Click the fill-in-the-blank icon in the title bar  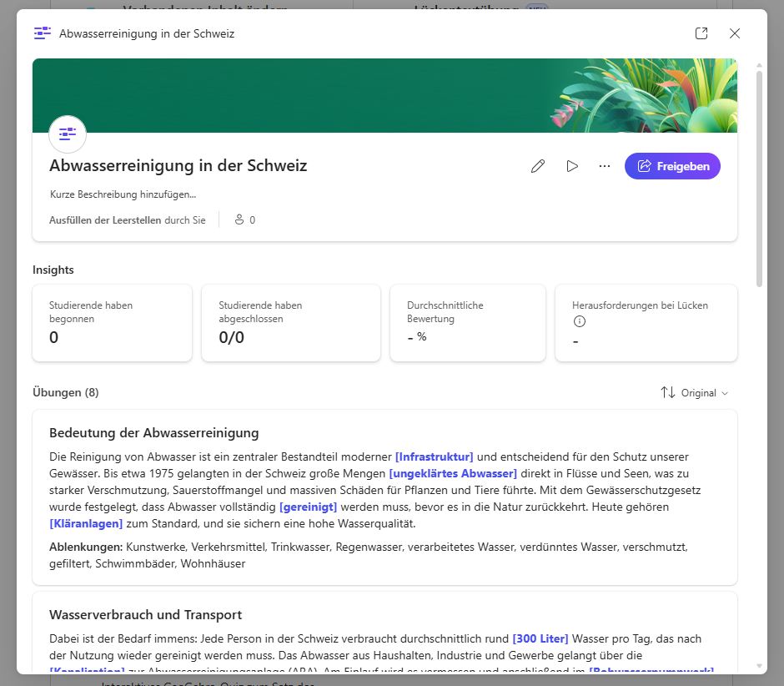click(x=42, y=33)
